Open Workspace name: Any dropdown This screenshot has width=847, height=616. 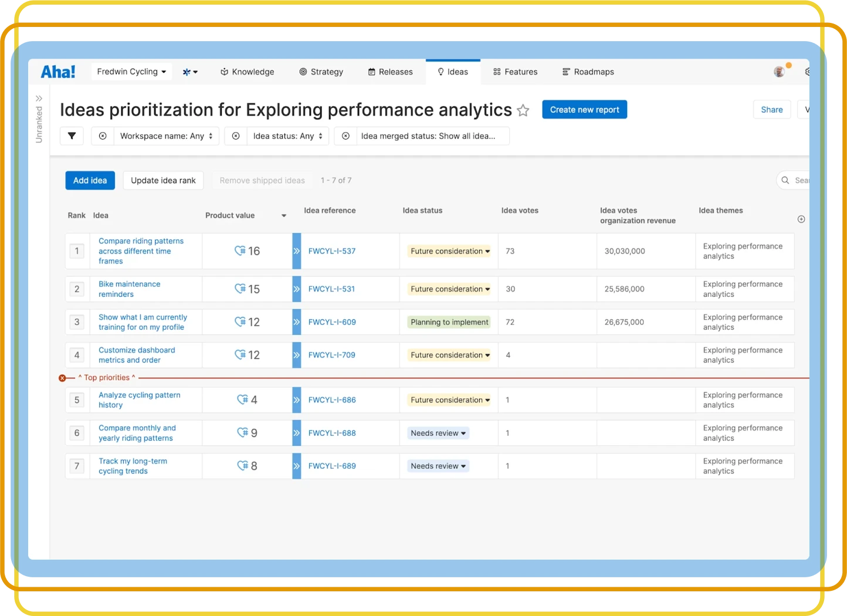point(167,136)
